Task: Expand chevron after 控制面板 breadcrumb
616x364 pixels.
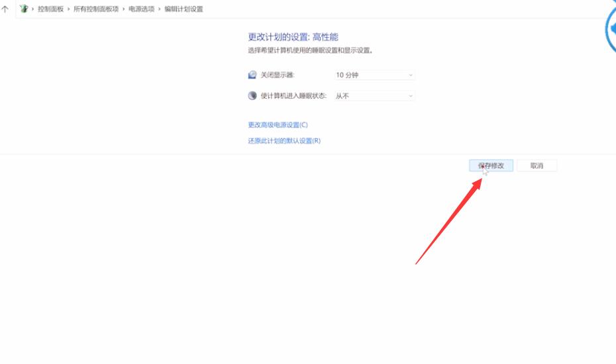Action: pyautogui.click(x=68, y=9)
